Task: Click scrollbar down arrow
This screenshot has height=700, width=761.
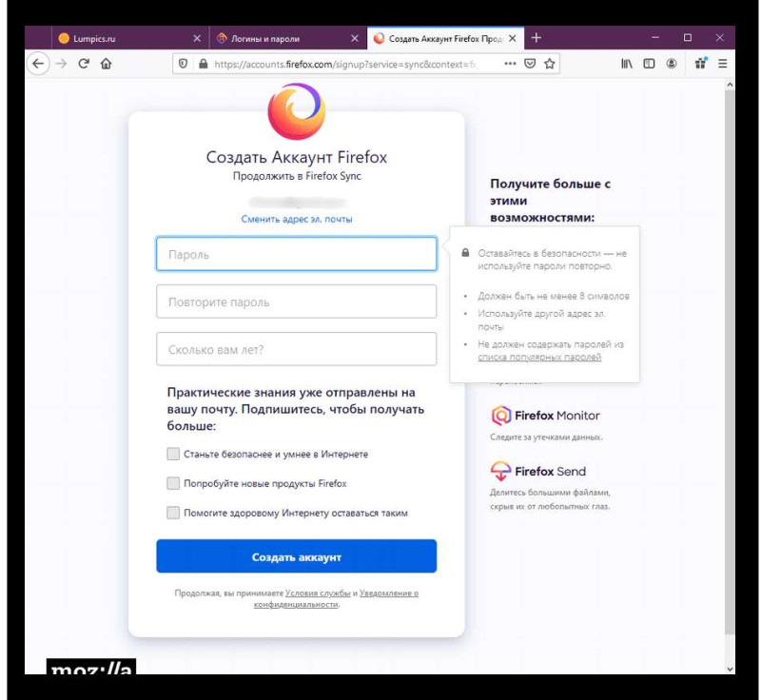Action: point(730,669)
